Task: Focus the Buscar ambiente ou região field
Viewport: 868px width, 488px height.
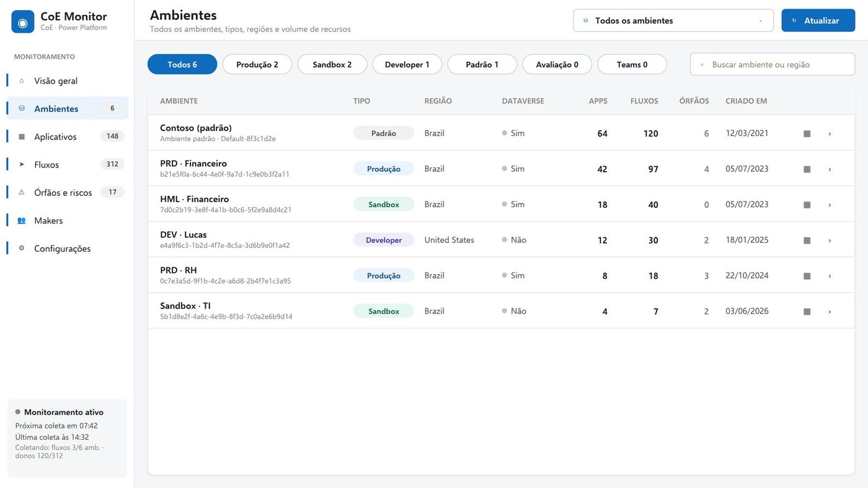Action: (773, 64)
